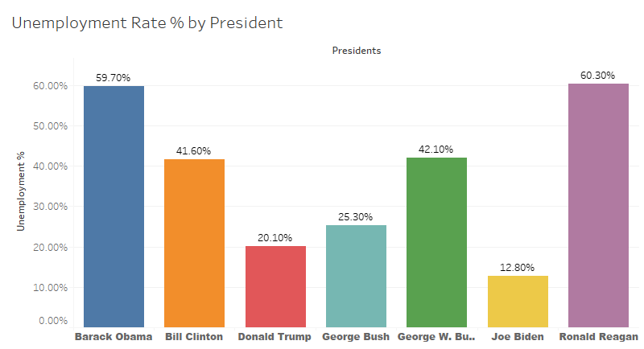Select the 42.10% value label
644x349 pixels.
(436, 150)
